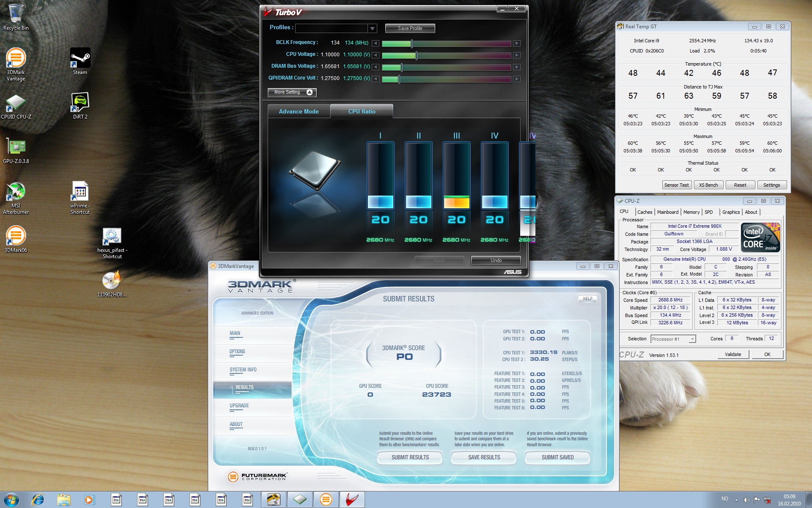
Task: Expand More Setting in TurboV
Action: pyautogui.click(x=292, y=92)
